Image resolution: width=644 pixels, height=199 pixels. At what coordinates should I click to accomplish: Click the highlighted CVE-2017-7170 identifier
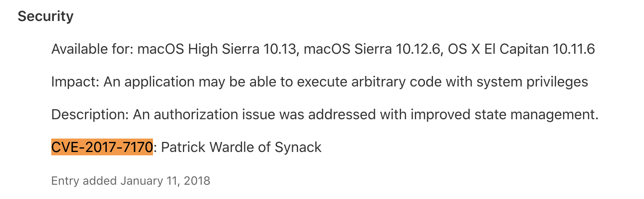(x=102, y=147)
